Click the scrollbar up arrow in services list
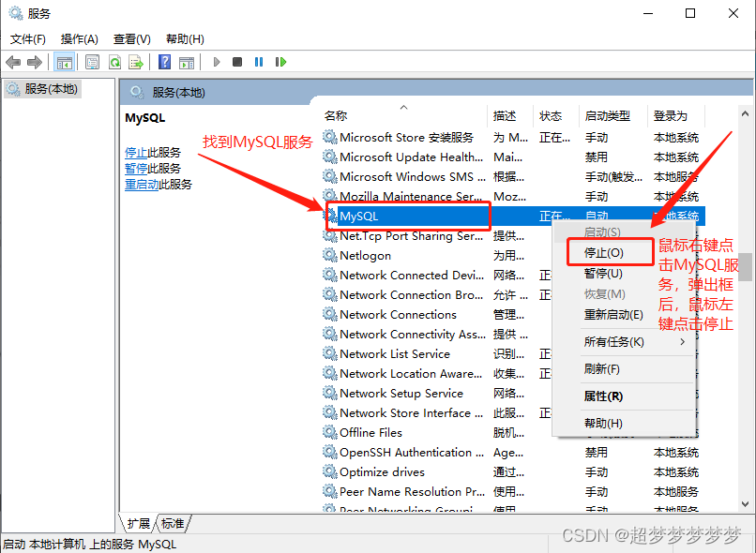Screen dimensions: 756x553 [745, 114]
